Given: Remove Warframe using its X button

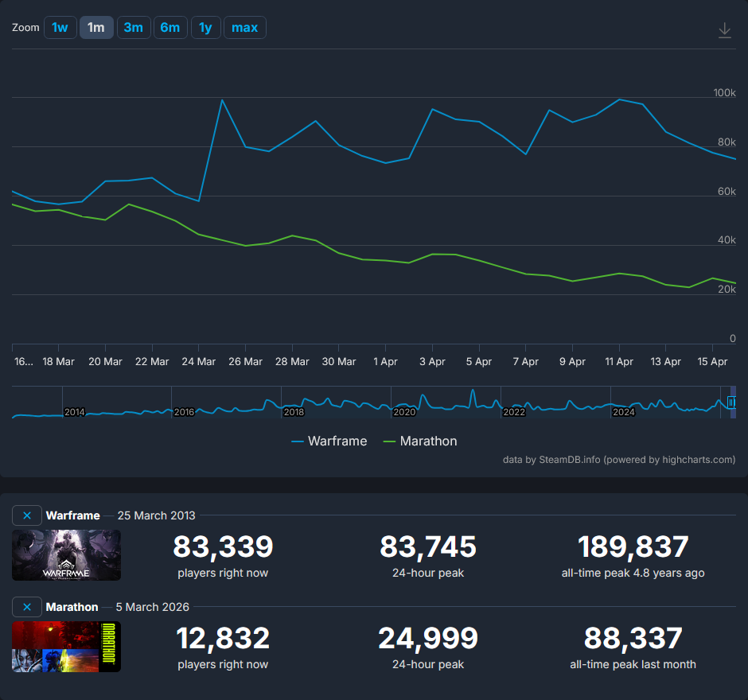Looking at the screenshot, I should 27,515.
